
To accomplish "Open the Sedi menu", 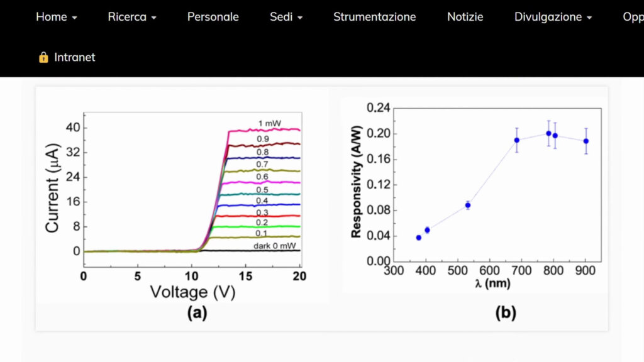I will click(281, 17).
